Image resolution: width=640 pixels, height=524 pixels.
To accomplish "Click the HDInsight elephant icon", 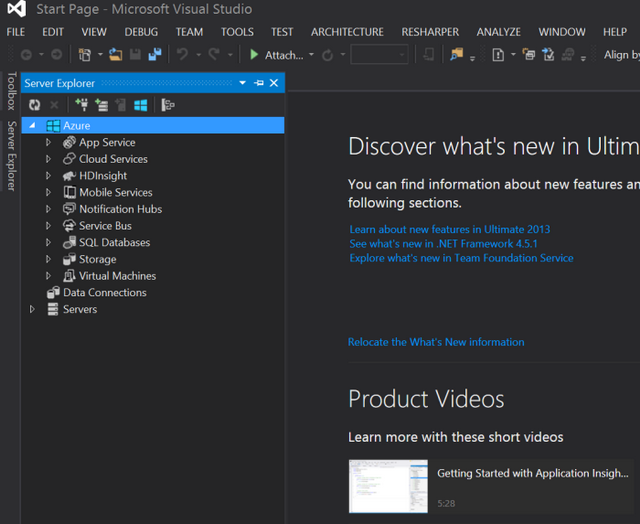I will pos(69,175).
